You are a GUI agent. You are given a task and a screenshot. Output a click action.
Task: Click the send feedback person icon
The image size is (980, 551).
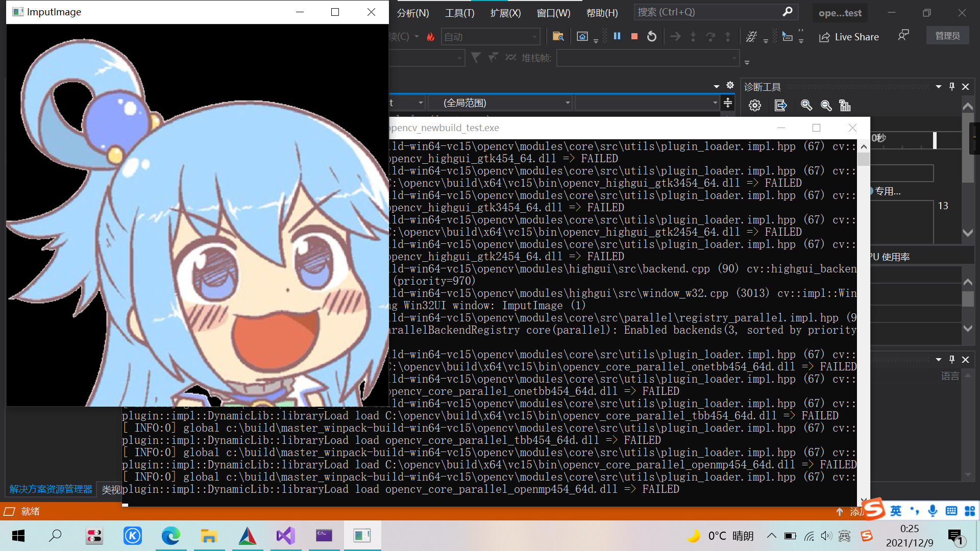(903, 35)
